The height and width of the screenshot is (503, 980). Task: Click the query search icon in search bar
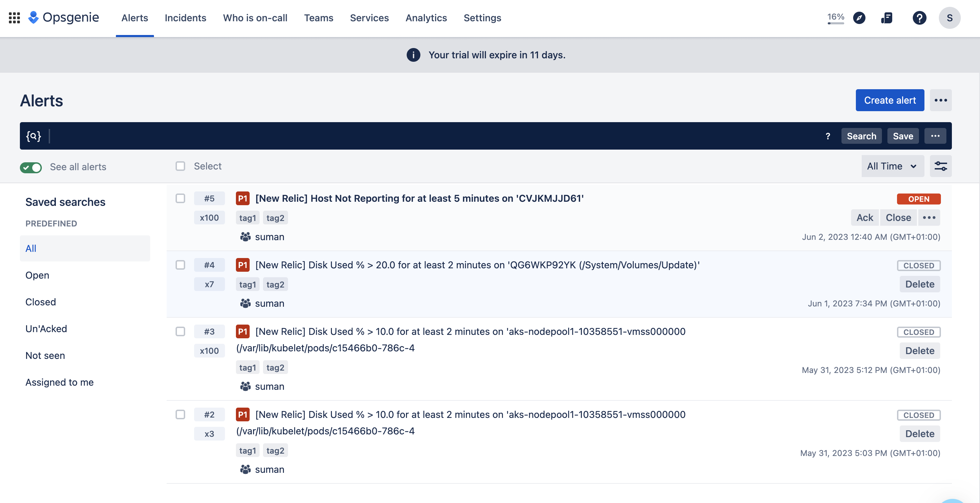(34, 136)
